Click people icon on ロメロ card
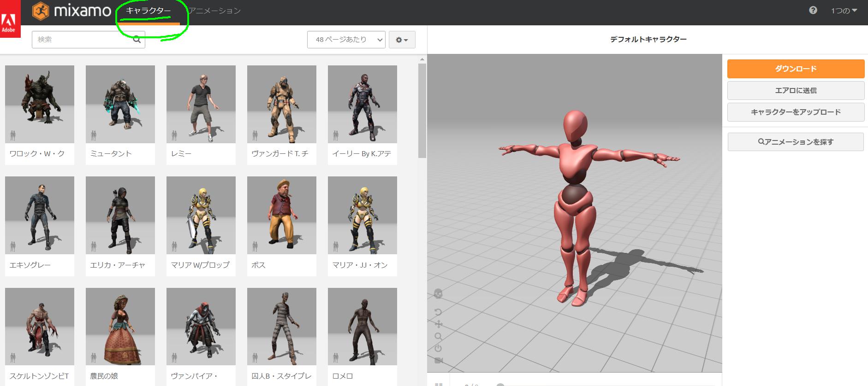 click(x=336, y=358)
